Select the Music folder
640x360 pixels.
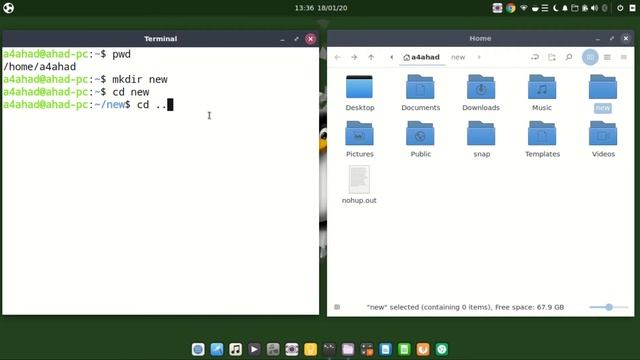(542, 93)
